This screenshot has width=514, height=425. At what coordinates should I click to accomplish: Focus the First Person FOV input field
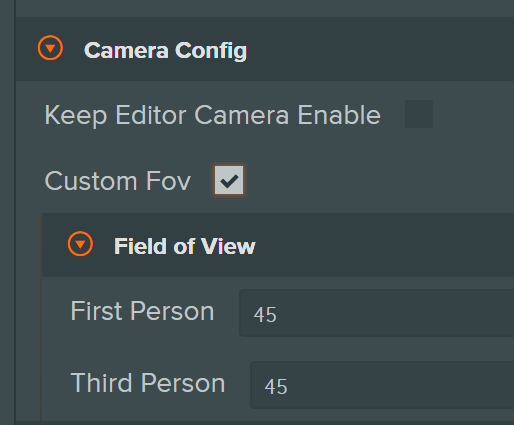pos(377,313)
